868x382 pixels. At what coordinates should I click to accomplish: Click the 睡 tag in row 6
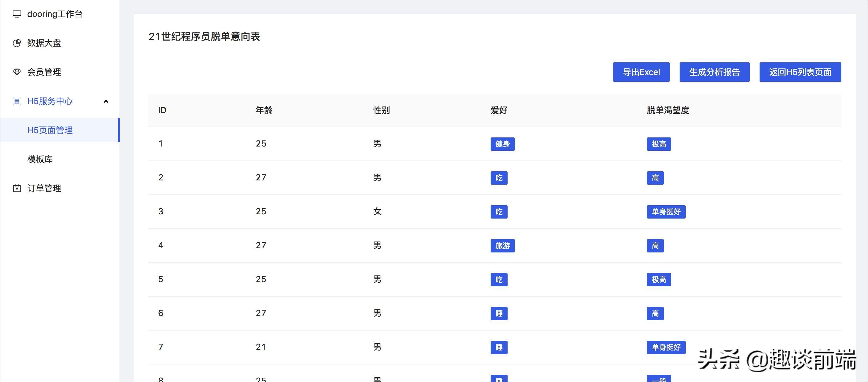click(x=499, y=313)
